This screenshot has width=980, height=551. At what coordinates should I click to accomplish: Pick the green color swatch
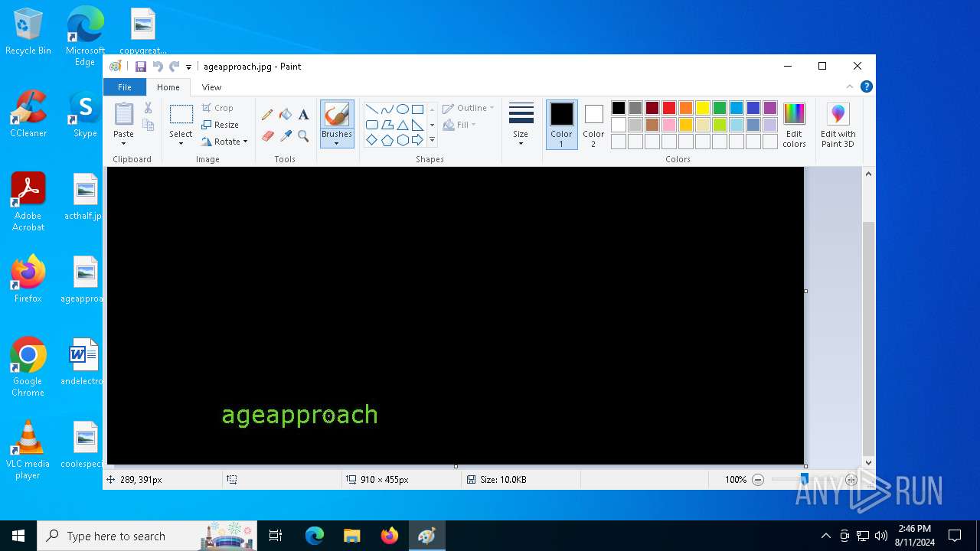tap(720, 108)
